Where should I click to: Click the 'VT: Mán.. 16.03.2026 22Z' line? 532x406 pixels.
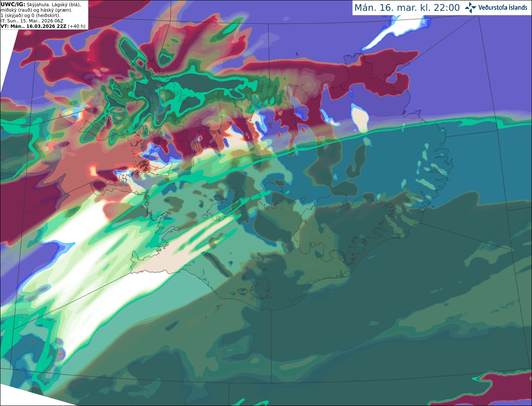click(34, 26)
